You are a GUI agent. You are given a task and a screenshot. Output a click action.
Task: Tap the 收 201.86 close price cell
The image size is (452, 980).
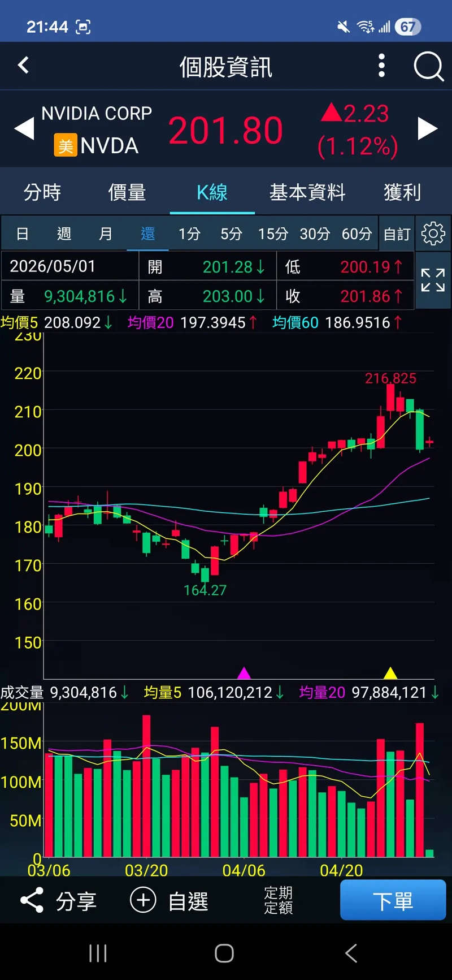[x=345, y=296]
